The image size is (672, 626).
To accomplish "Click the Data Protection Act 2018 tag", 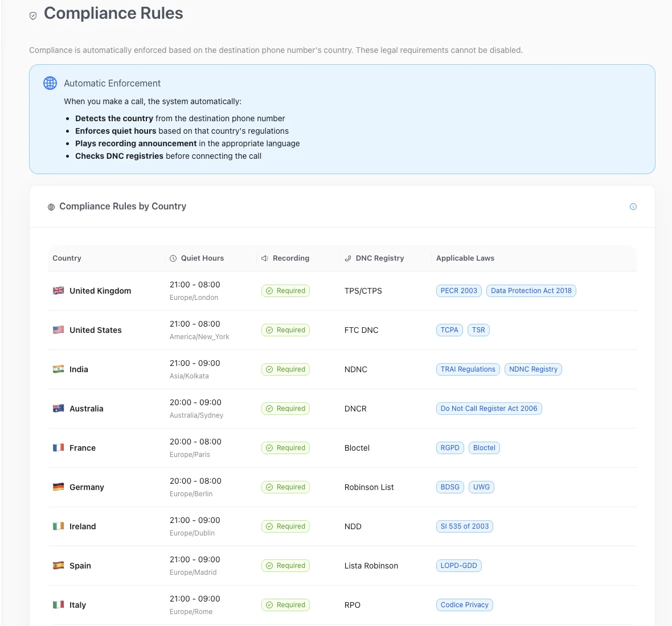I will point(531,291).
